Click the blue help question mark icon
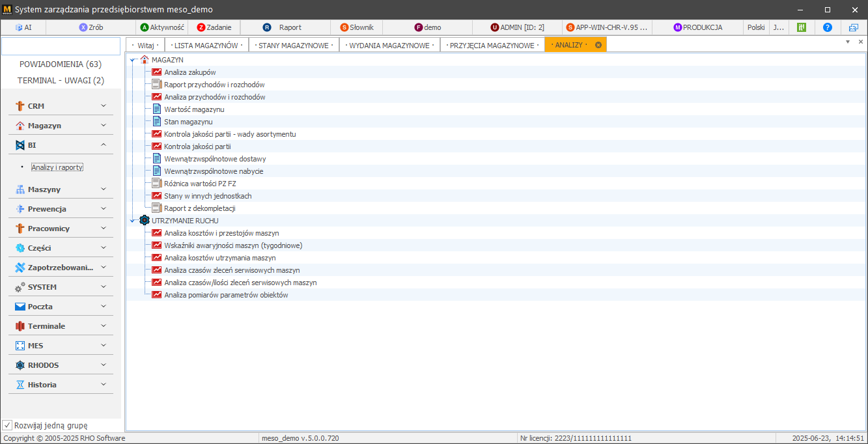Image resolution: width=868 pixels, height=444 pixels. (x=827, y=27)
